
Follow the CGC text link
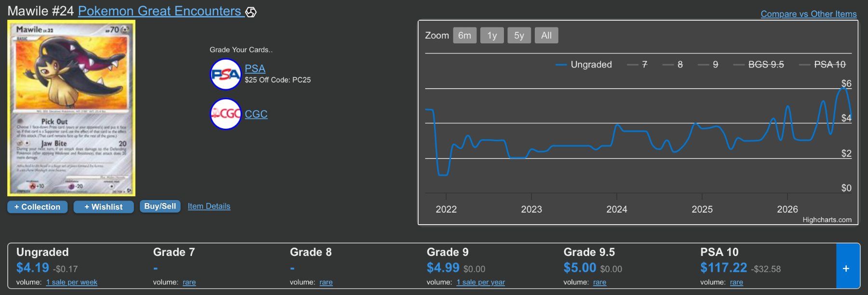click(256, 114)
